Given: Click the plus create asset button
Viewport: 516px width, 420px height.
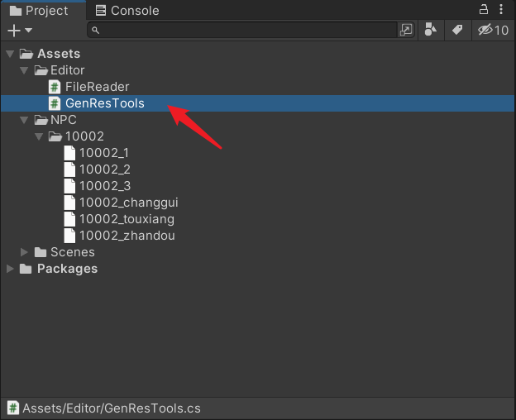Looking at the screenshot, I should coord(14,31).
